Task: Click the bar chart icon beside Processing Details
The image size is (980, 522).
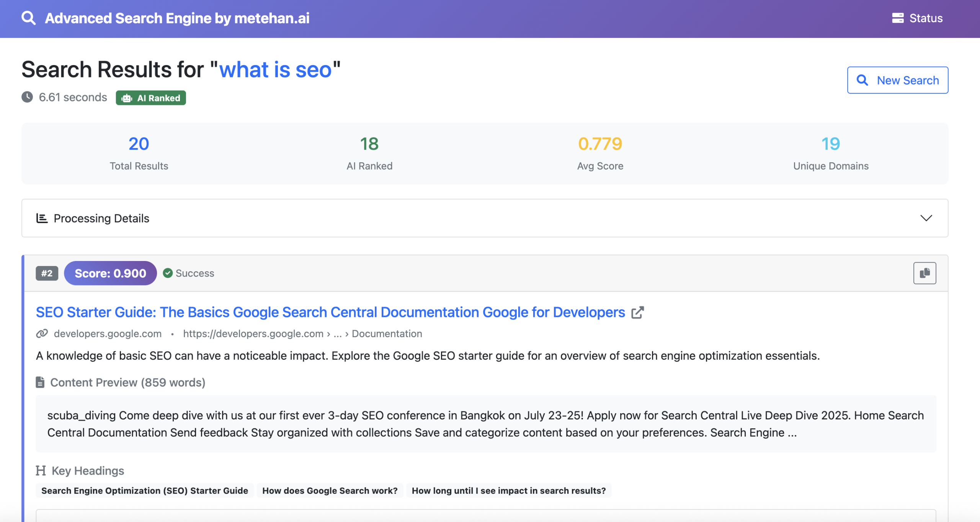Action: click(41, 218)
